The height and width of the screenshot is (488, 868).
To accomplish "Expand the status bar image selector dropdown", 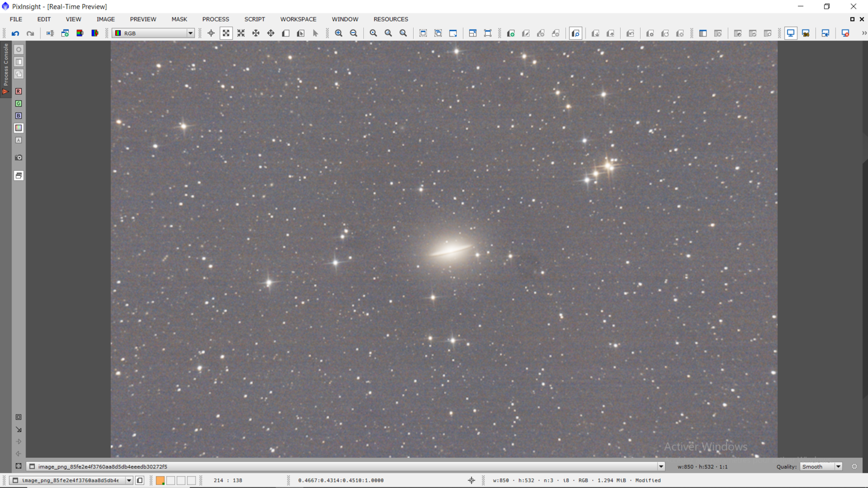I will point(129,480).
